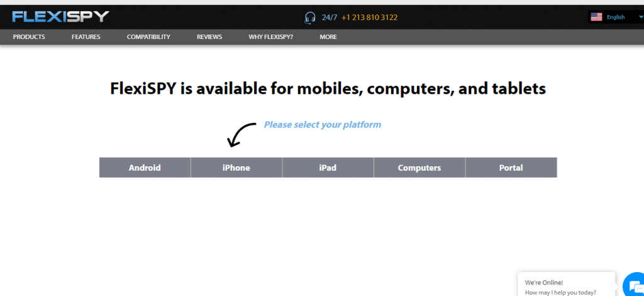Click the 24/7 support text
The height and width of the screenshot is (296, 644).
tap(329, 18)
